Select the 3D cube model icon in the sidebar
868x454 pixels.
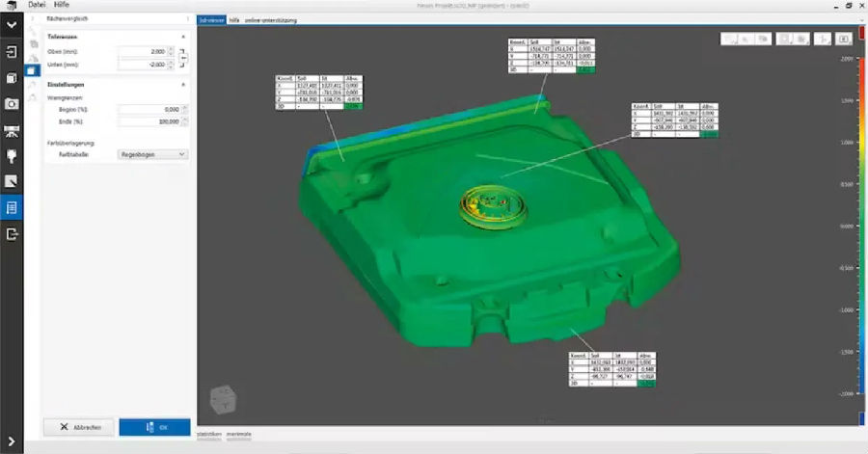pyautogui.click(x=11, y=78)
